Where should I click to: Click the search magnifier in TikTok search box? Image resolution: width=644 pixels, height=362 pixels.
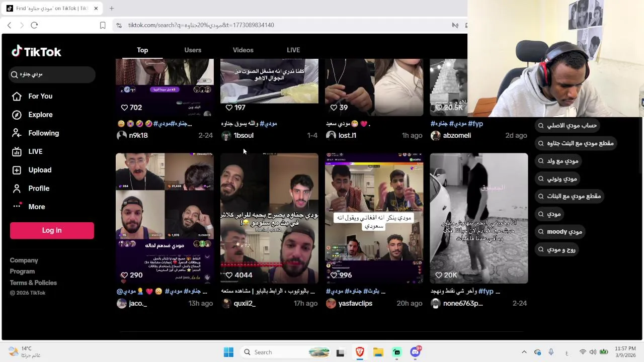(15, 74)
